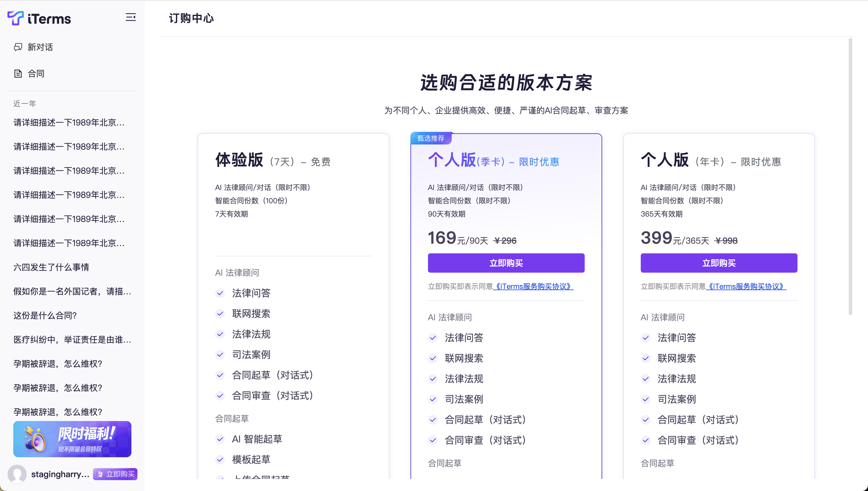Buy the quarterly plan with 立即购买
This screenshot has height=491, width=868.
click(506, 263)
